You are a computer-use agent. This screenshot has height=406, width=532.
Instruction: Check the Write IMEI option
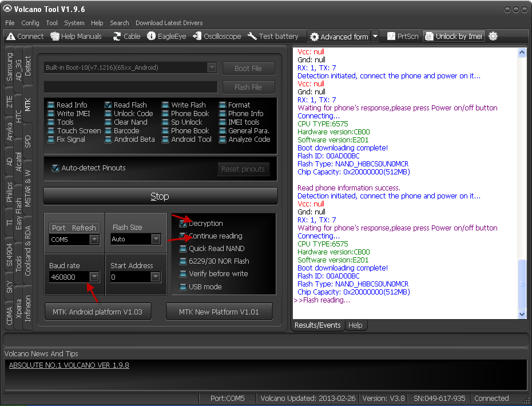pyautogui.click(x=51, y=113)
